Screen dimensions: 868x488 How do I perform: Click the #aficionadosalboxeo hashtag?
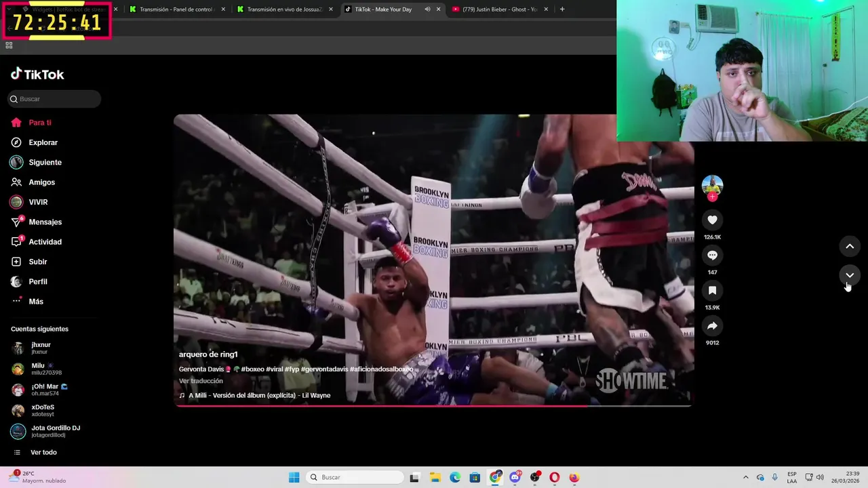pos(382,369)
